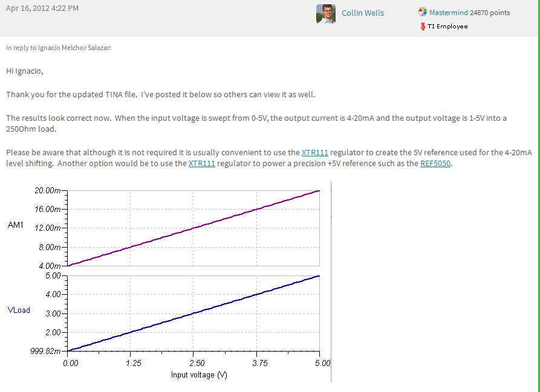
Task: Click Collin Wells' profile avatar
Action: point(325,13)
